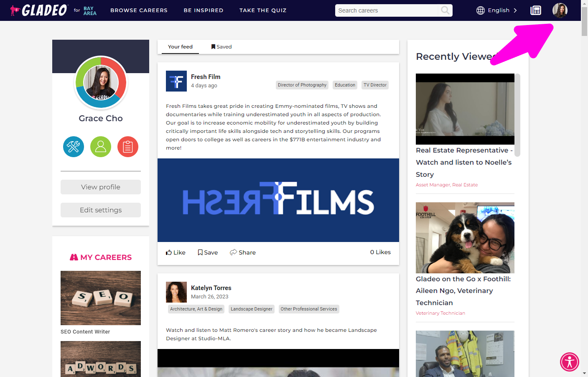The image size is (588, 377).
Task: Click Asset Manager, Real Estate link
Action: coord(447,185)
